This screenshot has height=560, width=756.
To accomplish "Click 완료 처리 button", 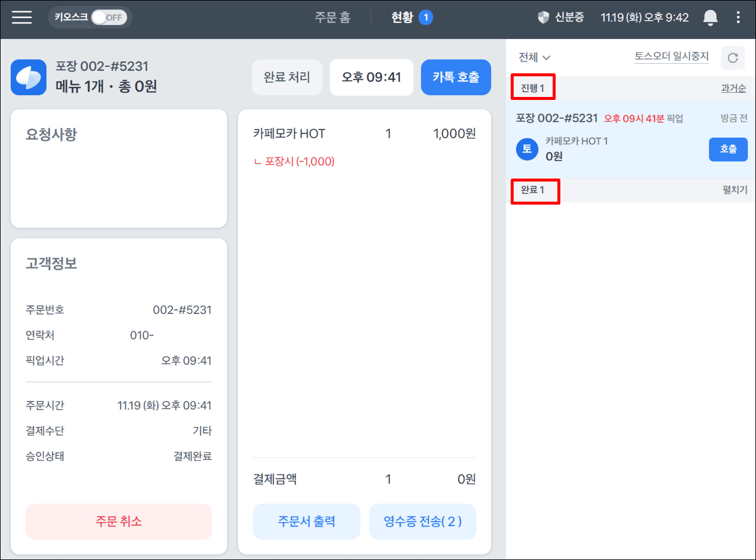I will click(x=287, y=77).
